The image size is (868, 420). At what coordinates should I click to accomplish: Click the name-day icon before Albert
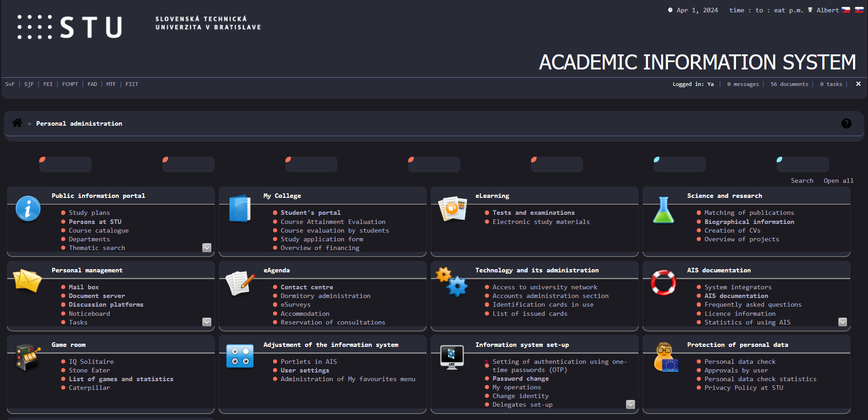click(810, 10)
